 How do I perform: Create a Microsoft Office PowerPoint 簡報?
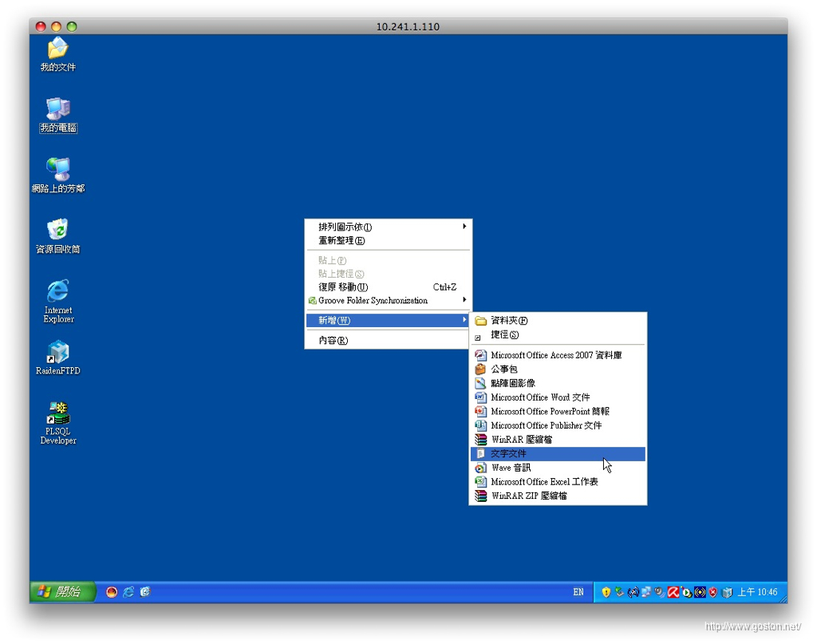pyautogui.click(x=558, y=411)
